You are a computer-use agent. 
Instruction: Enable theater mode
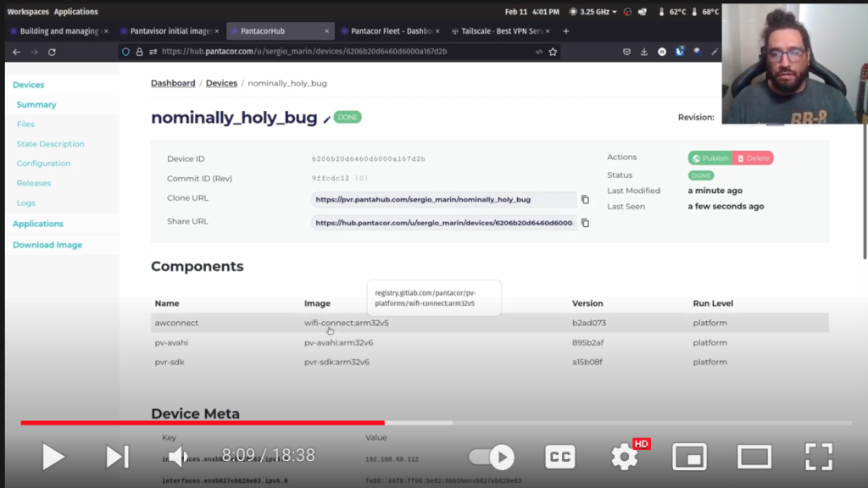pos(754,457)
